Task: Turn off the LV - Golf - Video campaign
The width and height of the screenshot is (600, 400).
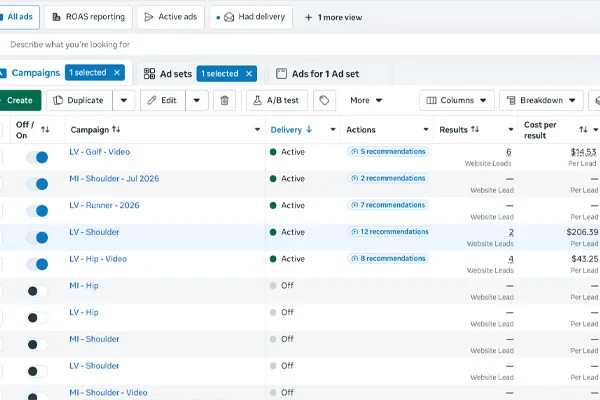Action: tap(37, 157)
